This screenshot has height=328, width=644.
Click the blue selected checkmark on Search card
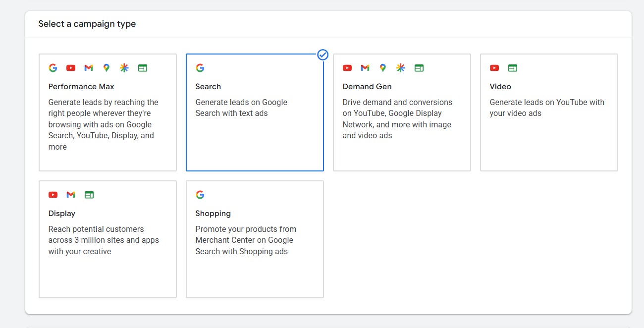(323, 55)
